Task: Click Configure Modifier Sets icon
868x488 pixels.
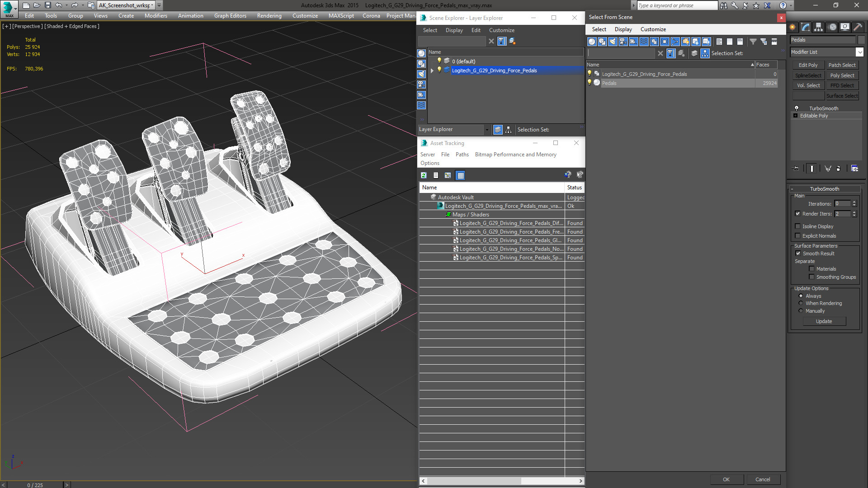Action: click(x=854, y=169)
